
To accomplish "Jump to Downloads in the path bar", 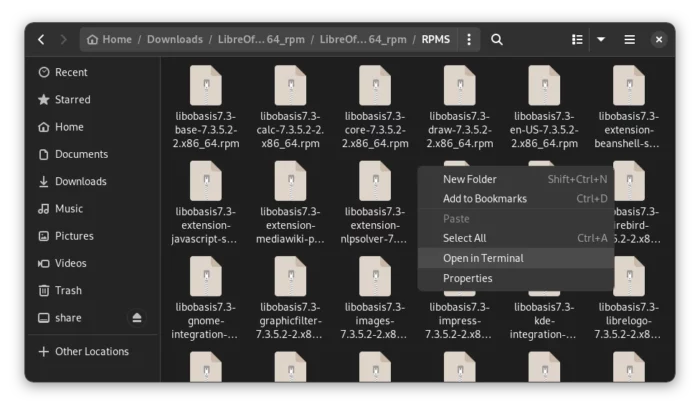I will click(x=175, y=40).
